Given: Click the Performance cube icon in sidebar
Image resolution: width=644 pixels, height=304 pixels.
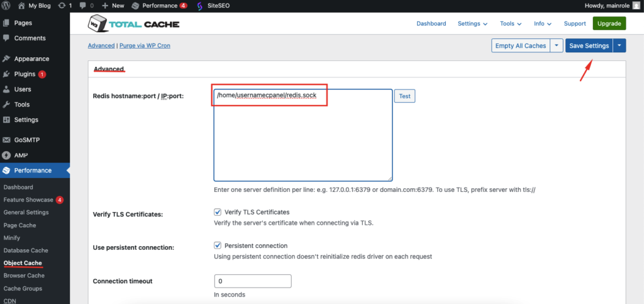Looking at the screenshot, I should [x=6, y=171].
